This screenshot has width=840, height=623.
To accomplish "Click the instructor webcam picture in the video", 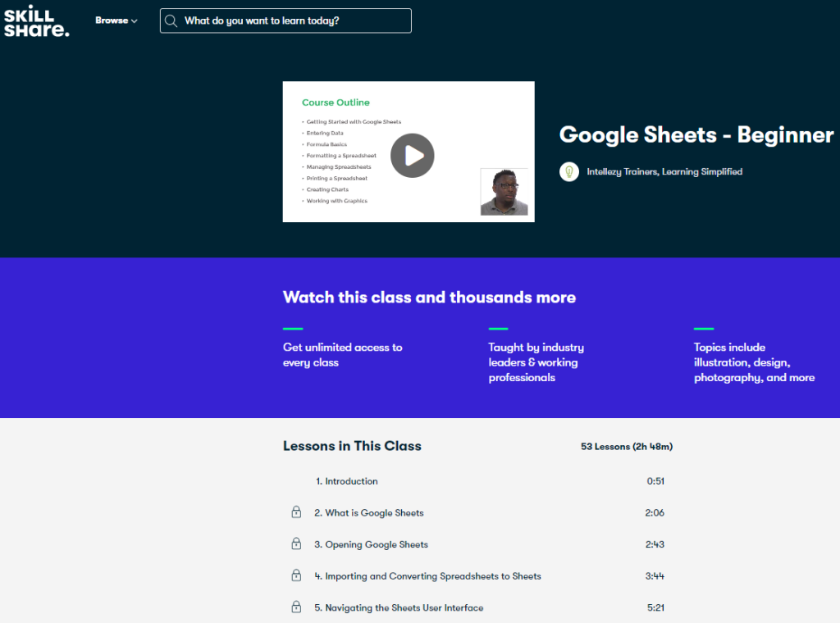I will (x=504, y=192).
